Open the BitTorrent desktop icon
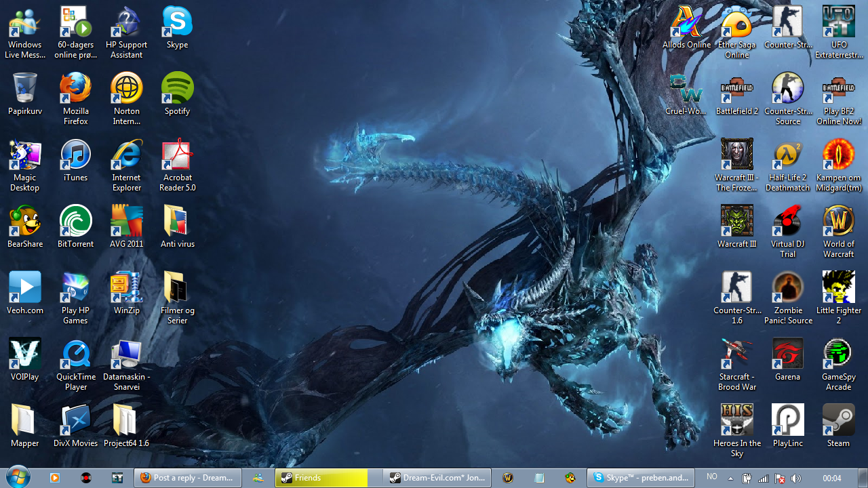The width and height of the screenshot is (868, 488). click(x=75, y=222)
